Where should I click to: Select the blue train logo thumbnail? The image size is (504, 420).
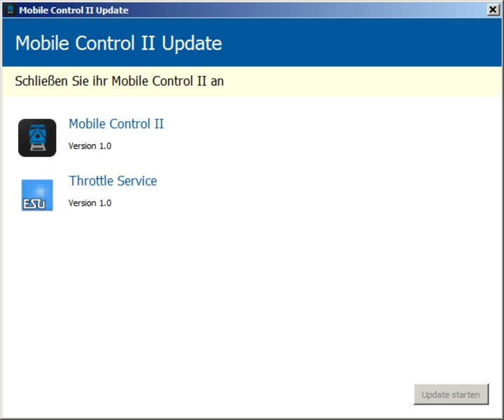[x=37, y=138]
